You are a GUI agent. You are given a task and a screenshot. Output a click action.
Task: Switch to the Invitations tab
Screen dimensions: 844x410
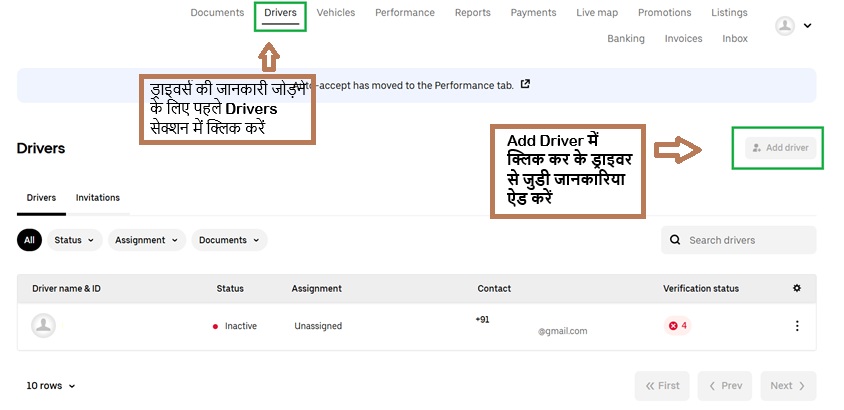(98, 198)
